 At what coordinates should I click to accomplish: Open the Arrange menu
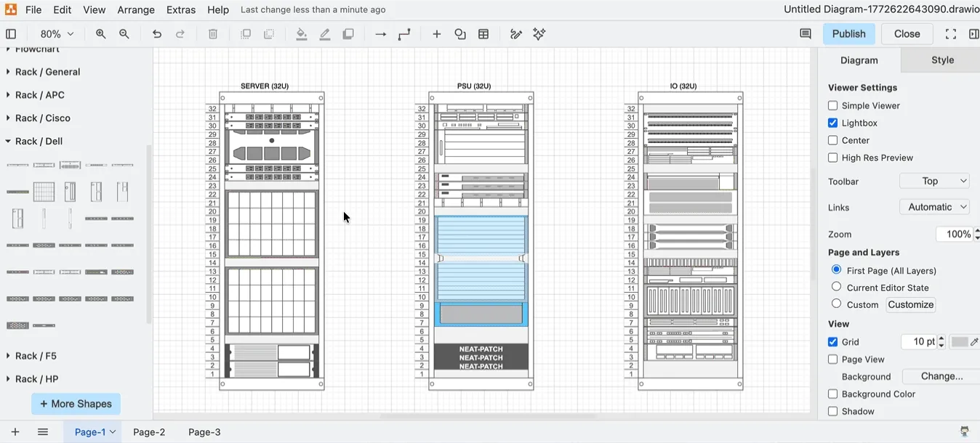[x=136, y=10]
